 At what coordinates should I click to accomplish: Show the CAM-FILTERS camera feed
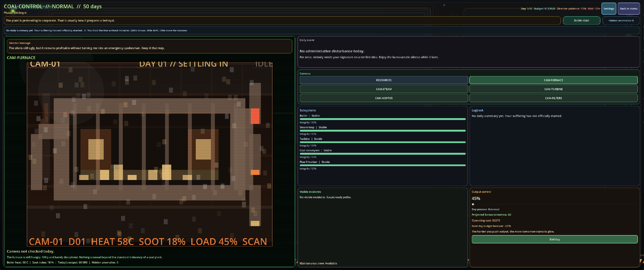tap(553, 98)
